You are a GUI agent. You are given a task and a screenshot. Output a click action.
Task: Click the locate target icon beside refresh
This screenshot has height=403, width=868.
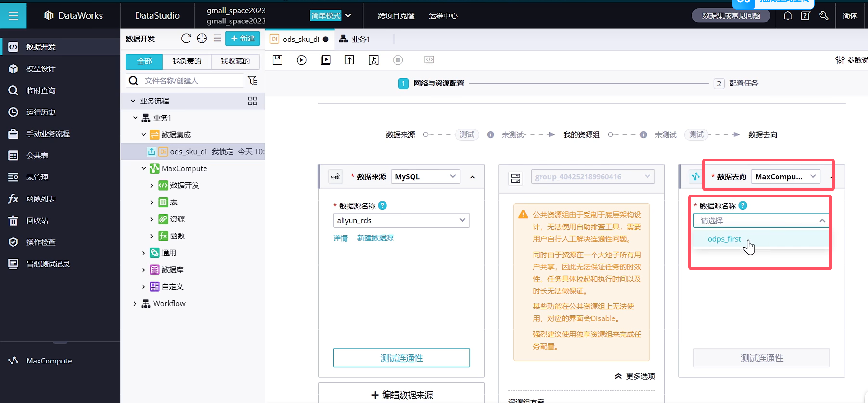(x=202, y=39)
